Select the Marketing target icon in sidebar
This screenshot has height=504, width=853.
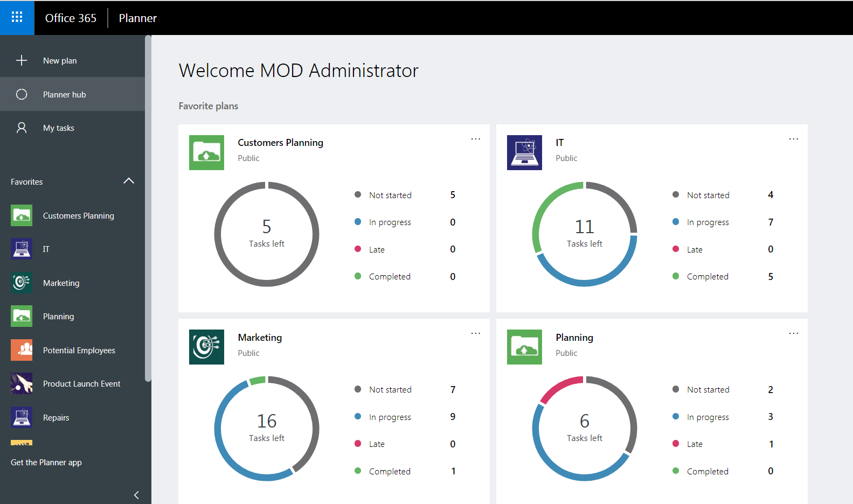click(x=22, y=283)
